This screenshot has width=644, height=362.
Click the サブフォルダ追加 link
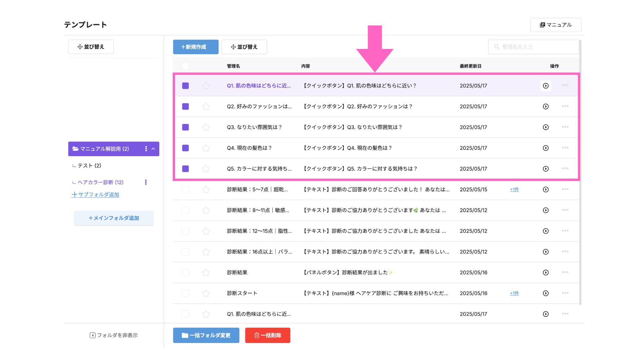click(x=95, y=194)
